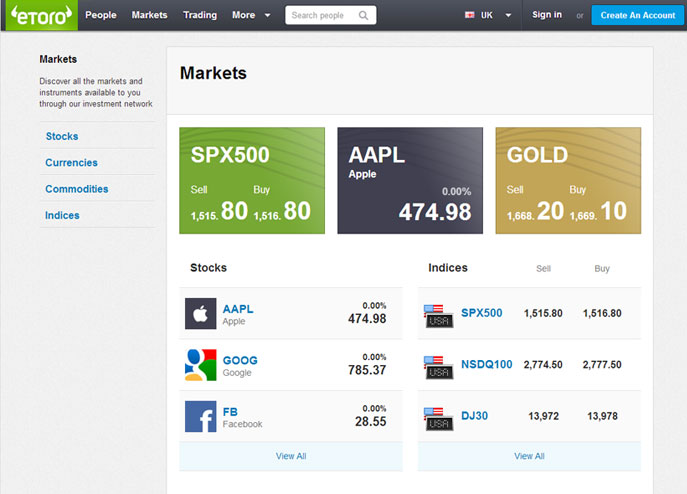This screenshot has height=494, width=687.
Task: Click the Markets page title
Action: [x=213, y=73]
